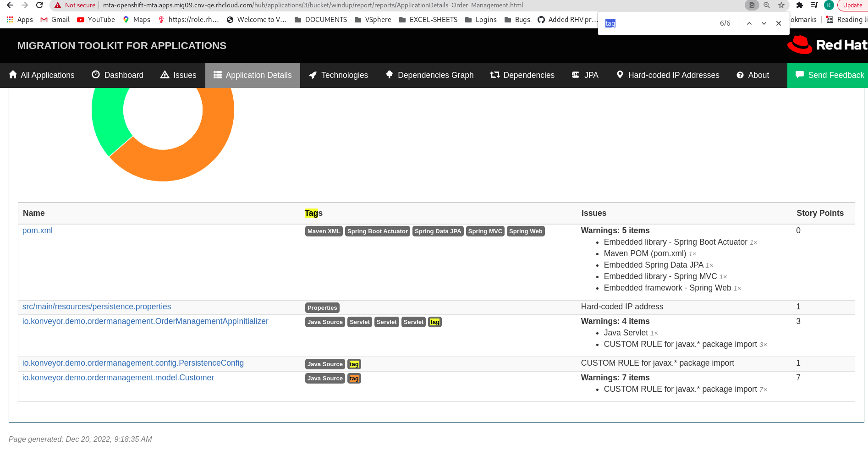Viewport: 868px width, 461px height.
Task: Click the Send Feedback button
Action: tap(828, 75)
